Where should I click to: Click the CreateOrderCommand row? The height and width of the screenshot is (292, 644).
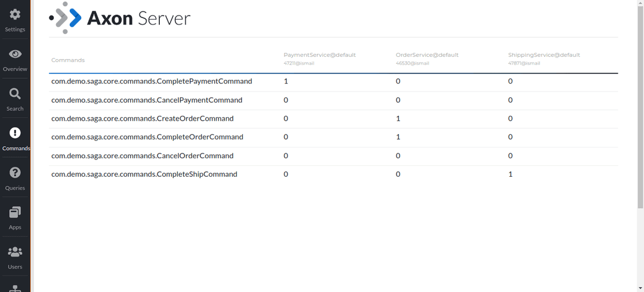(143, 119)
